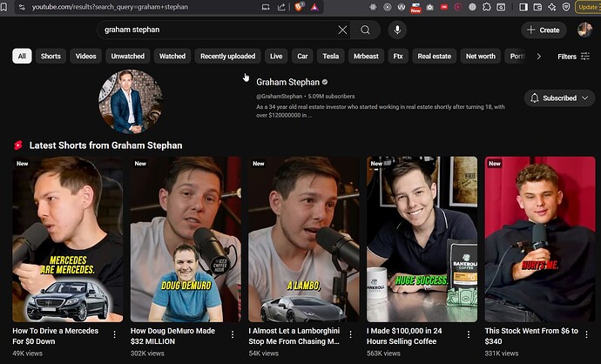Click the Brave Rewards triangle icon

pyautogui.click(x=314, y=7)
